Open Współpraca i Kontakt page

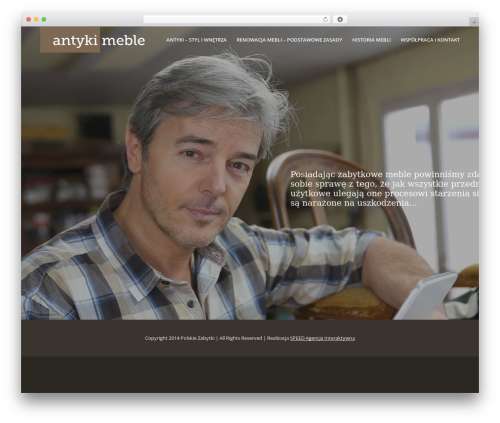pos(430,40)
